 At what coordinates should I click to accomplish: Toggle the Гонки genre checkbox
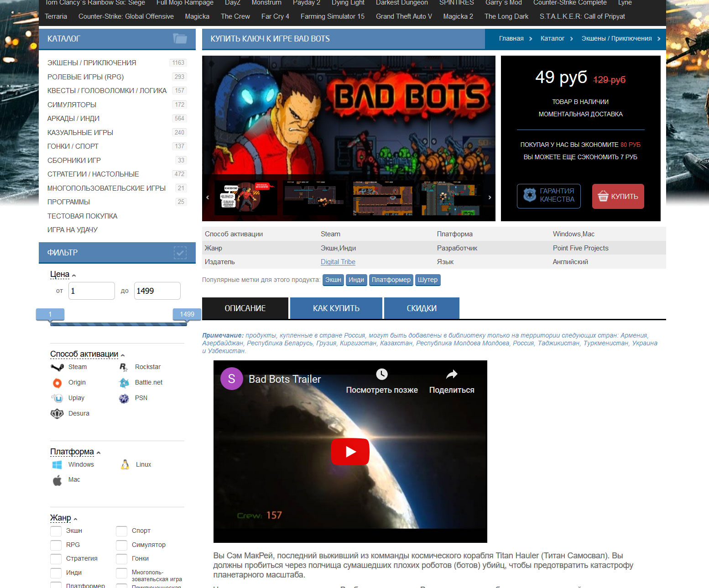(121, 559)
